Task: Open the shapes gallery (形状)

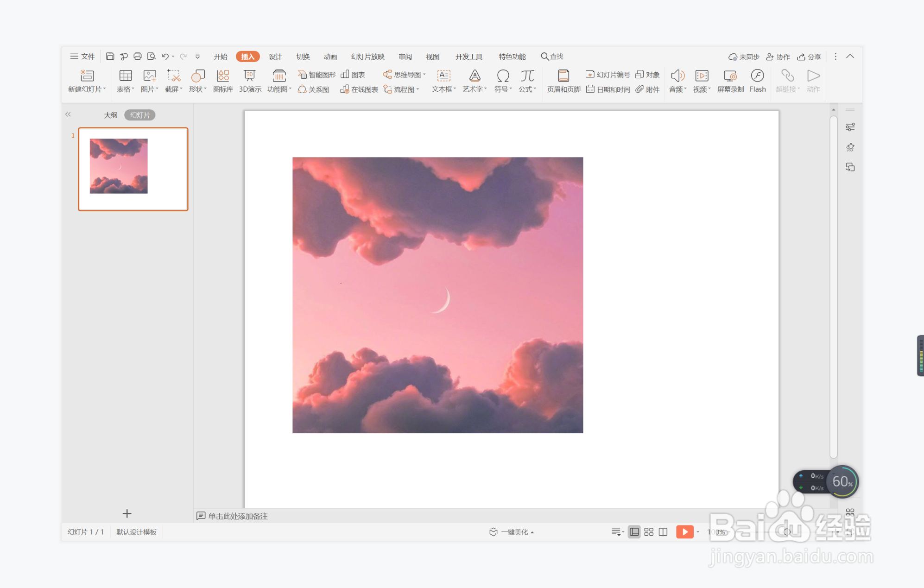Action: click(198, 81)
